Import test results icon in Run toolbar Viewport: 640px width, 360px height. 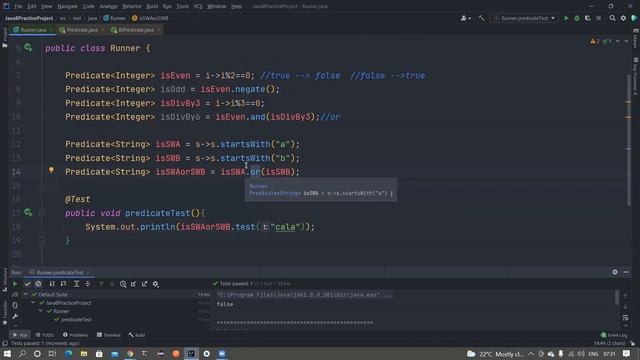point(133,284)
